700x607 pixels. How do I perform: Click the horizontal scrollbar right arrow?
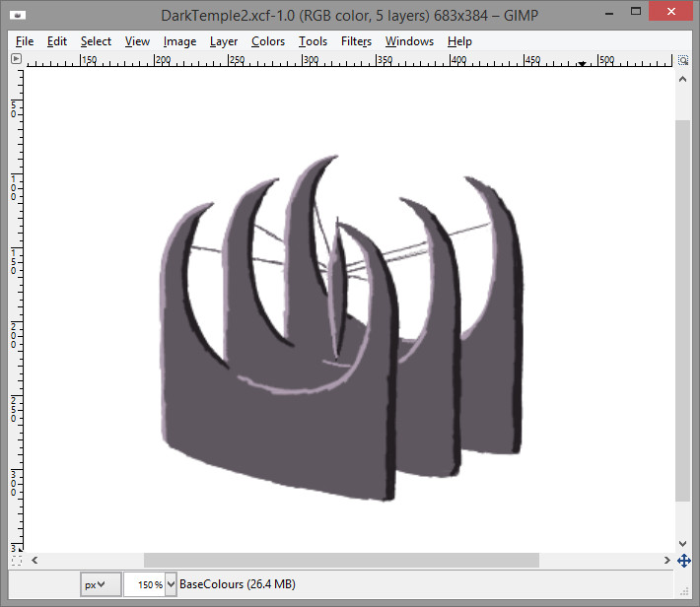666,560
